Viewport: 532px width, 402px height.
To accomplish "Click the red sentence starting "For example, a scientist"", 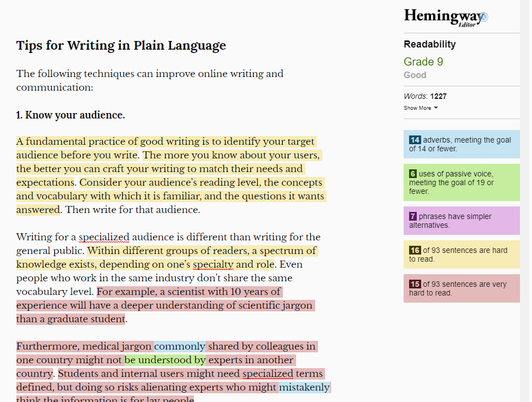I will tap(165, 305).
